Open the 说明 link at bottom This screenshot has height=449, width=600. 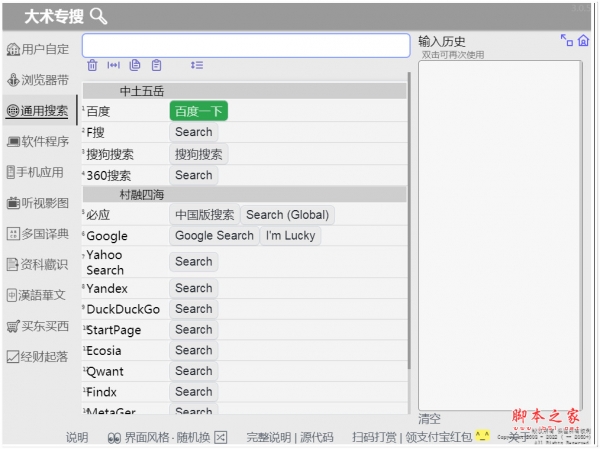click(77, 437)
